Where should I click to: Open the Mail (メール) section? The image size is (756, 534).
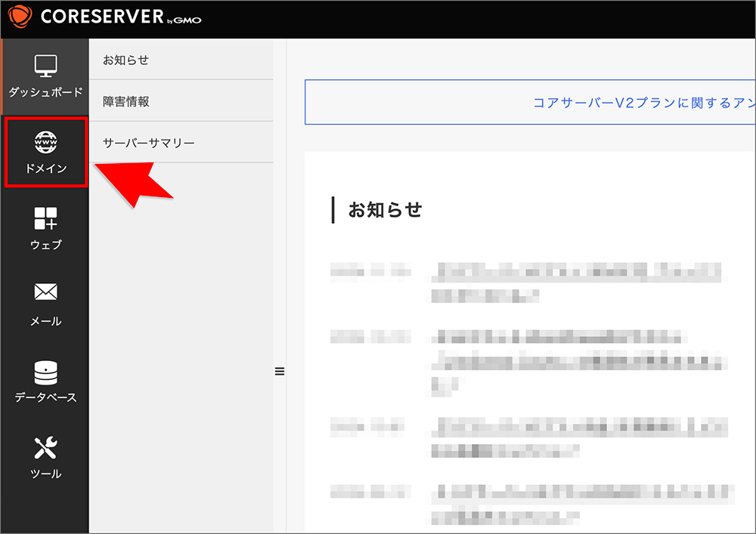(x=45, y=305)
